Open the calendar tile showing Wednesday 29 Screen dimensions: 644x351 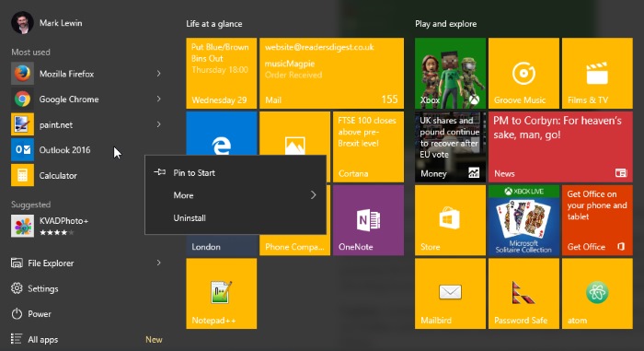222,74
